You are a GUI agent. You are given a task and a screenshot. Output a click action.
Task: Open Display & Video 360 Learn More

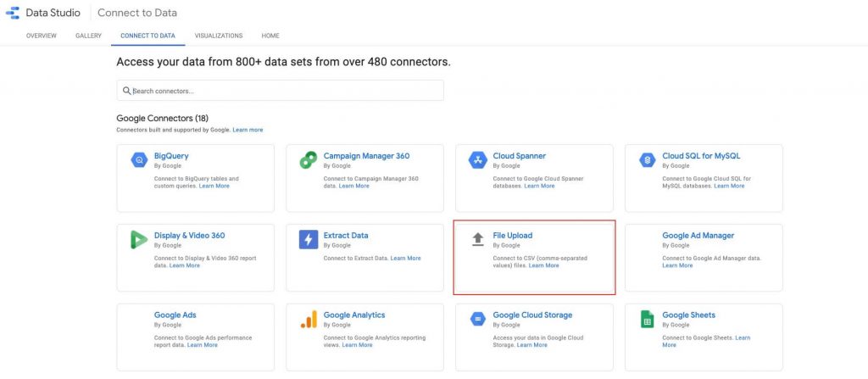(184, 265)
